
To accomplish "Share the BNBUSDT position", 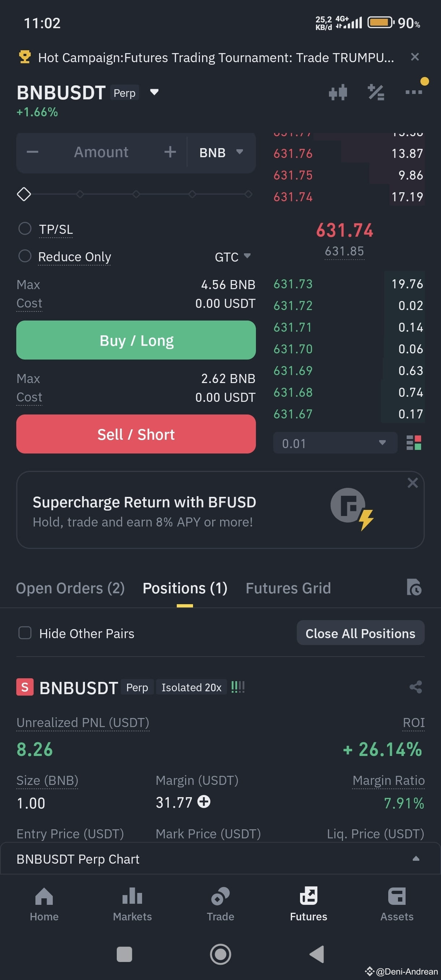I will point(415,687).
